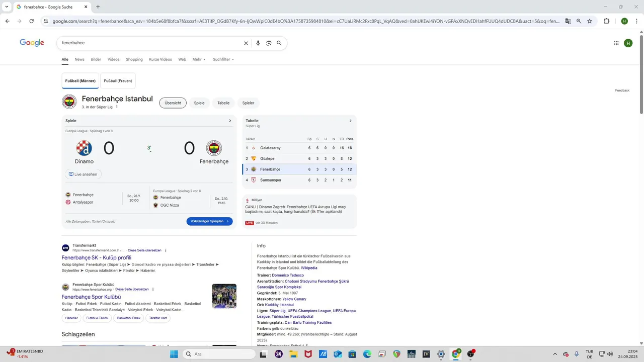Open the Spiele pill button

(x=199, y=103)
